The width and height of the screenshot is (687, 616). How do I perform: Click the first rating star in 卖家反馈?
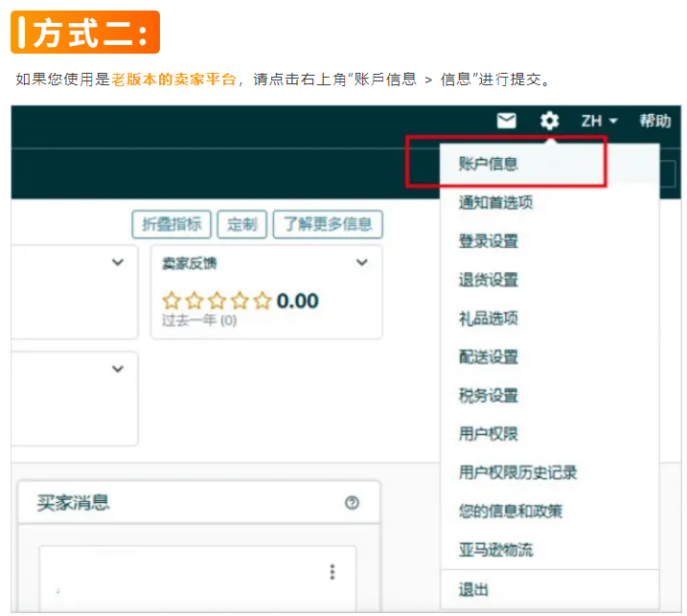(172, 301)
